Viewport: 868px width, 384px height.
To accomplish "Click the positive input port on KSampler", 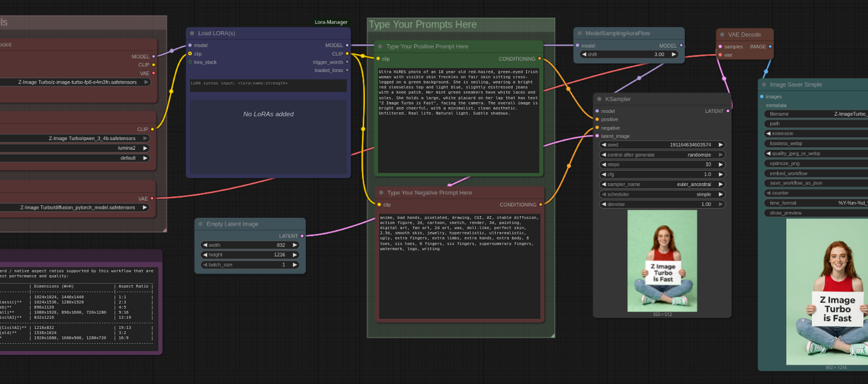I will coord(597,120).
